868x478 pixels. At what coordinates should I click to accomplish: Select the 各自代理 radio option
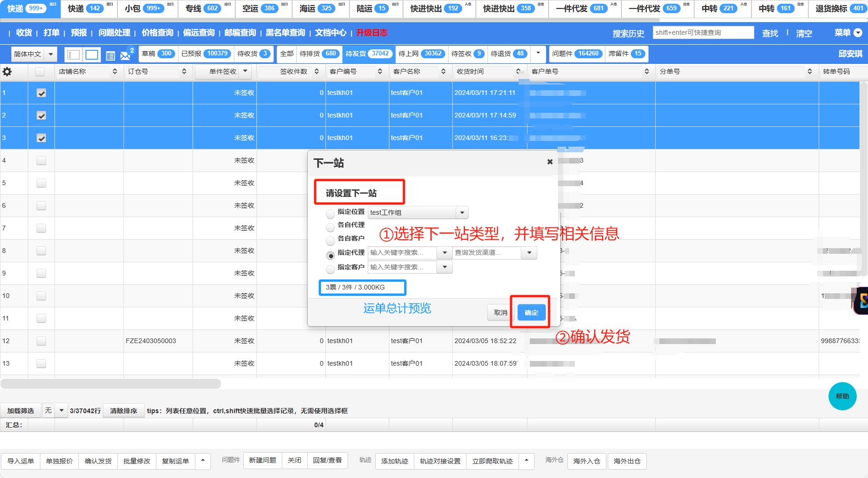(x=331, y=227)
